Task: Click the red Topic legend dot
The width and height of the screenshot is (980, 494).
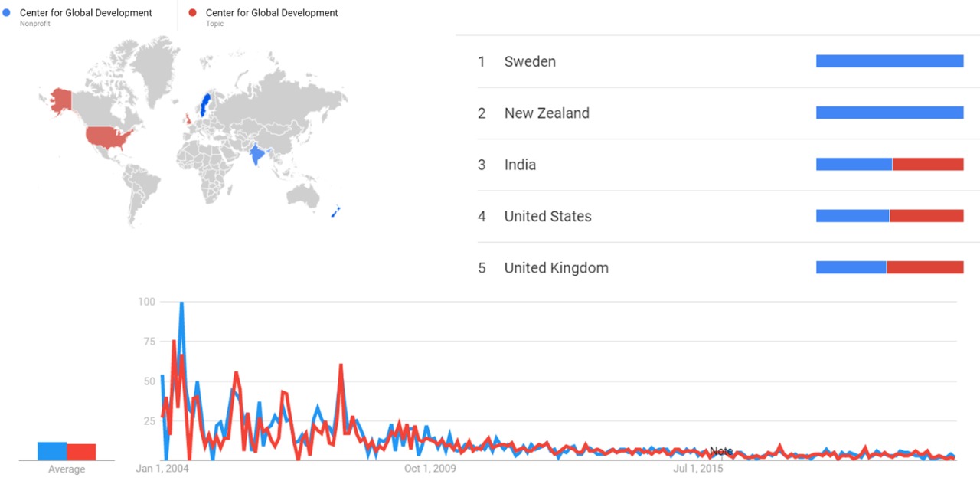Action: click(x=193, y=12)
